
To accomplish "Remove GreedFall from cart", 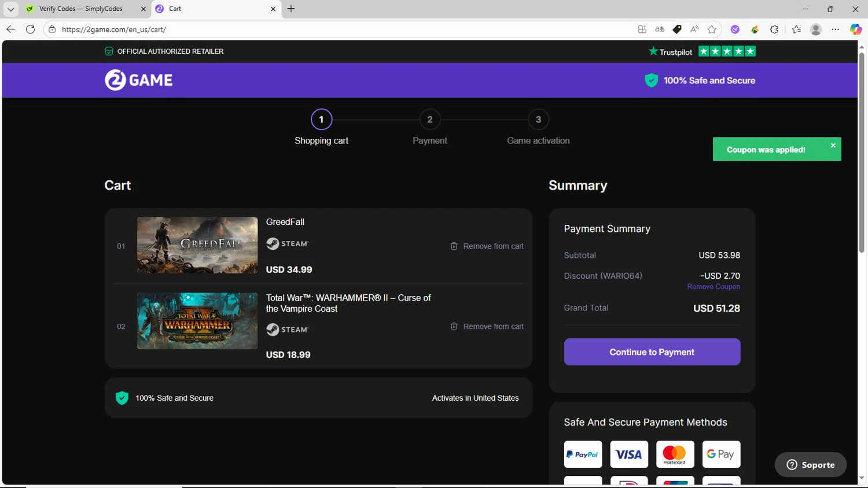I will click(x=487, y=246).
